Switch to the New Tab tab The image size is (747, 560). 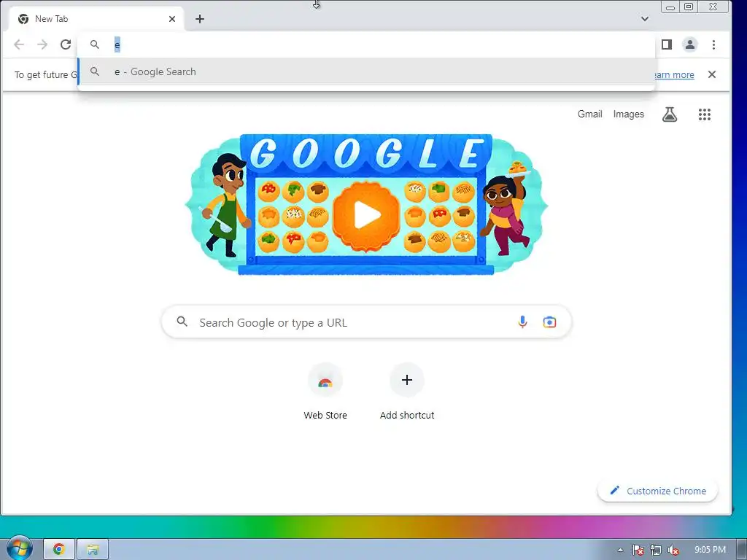tap(97, 19)
